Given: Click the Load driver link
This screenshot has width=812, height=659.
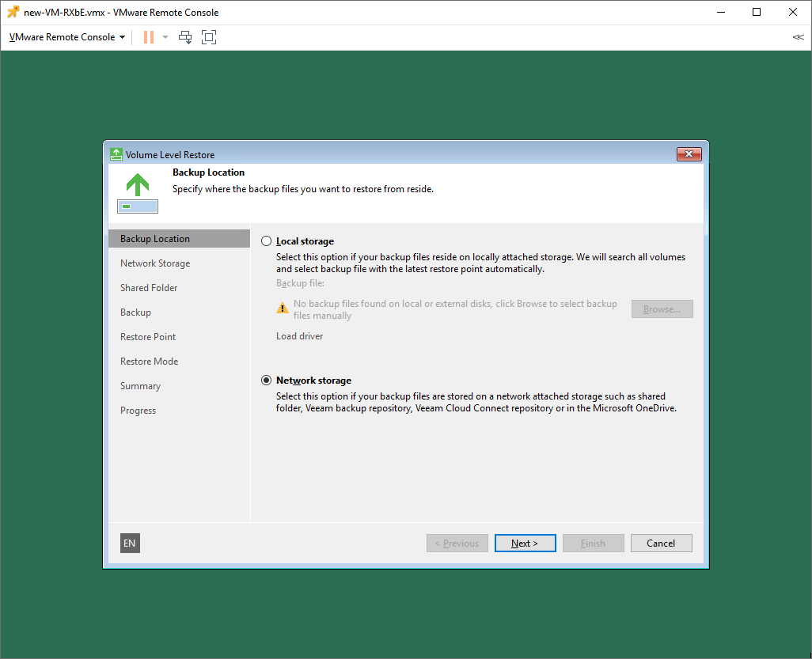Looking at the screenshot, I should tap(299, 336).
